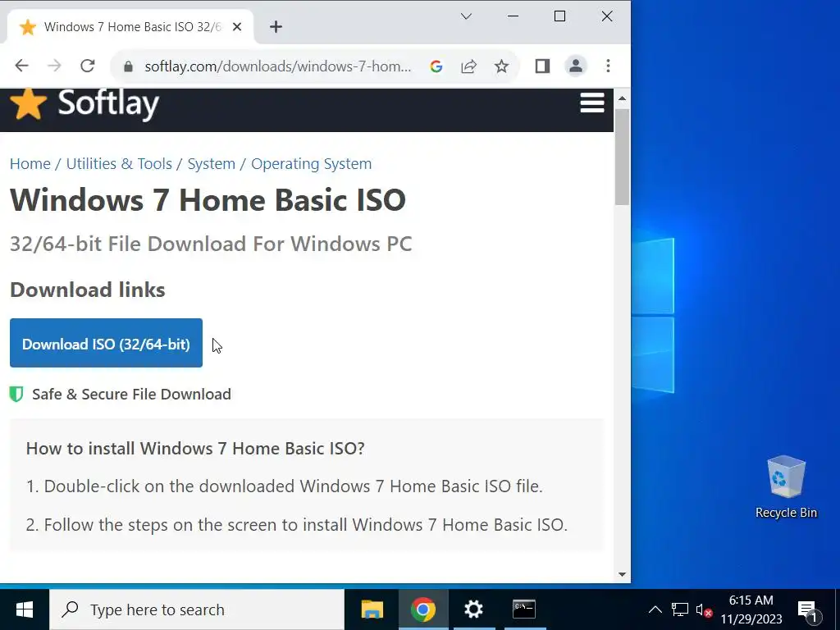Open Settings gear in taskbar
This screenshot has width=840, height=630.
click(473, 609)
